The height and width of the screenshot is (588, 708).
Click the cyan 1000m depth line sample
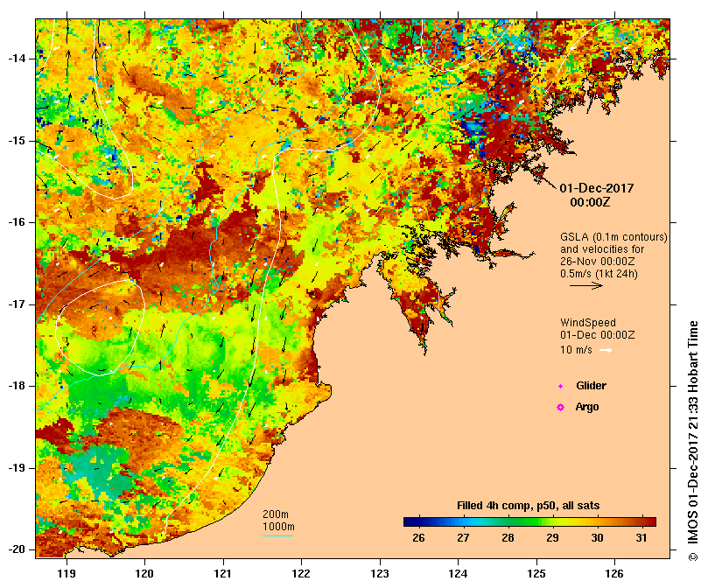(277, 536)
